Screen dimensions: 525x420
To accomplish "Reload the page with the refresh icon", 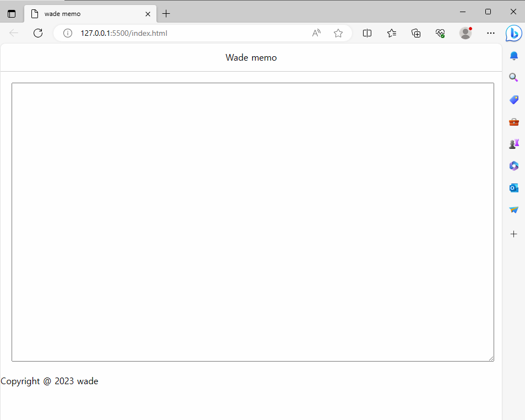I will 38,33.
